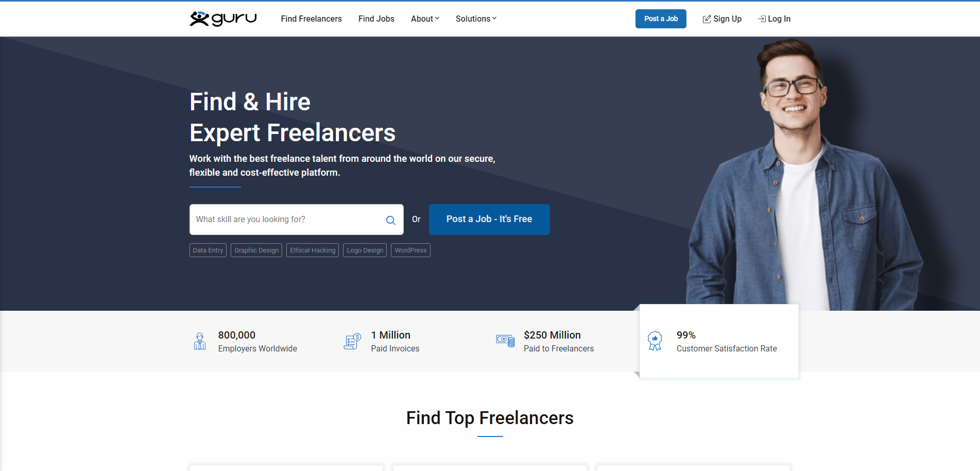Click the Employers Worldwide person icon
This screenshot has width=980, height=471.
200,341
